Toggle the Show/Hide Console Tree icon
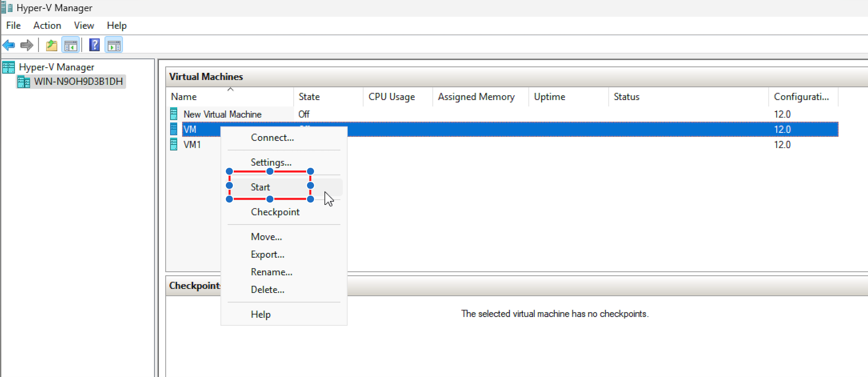Screen dimensions: 868x377 [x=71, y=45]
